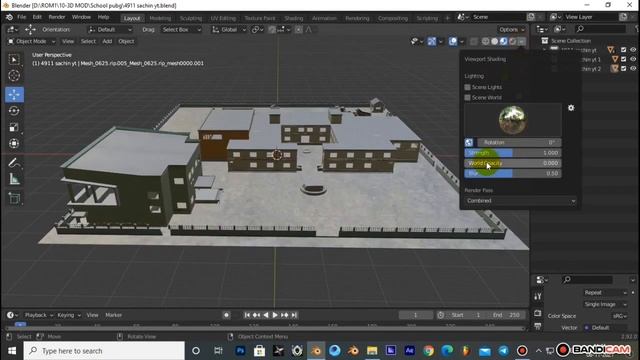
Task: Open the timeline Marker menu
Action: click(x=113, y=315)
